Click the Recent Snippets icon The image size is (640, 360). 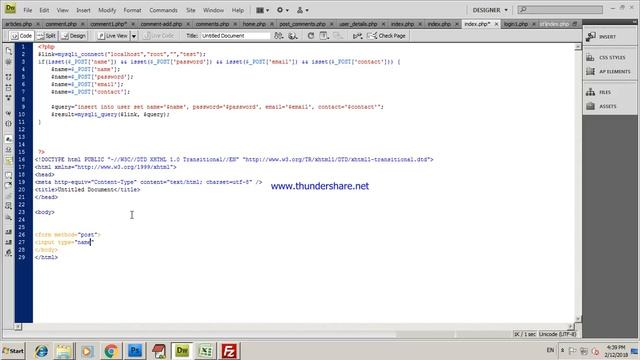pos(9,206)
